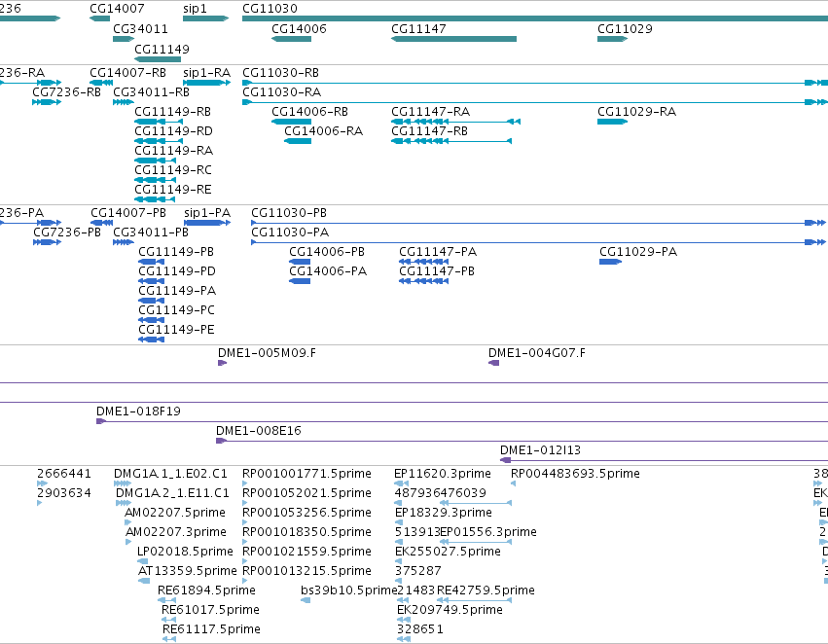
Task: Click the CG11149 gene label
Action: pos(162,49)
